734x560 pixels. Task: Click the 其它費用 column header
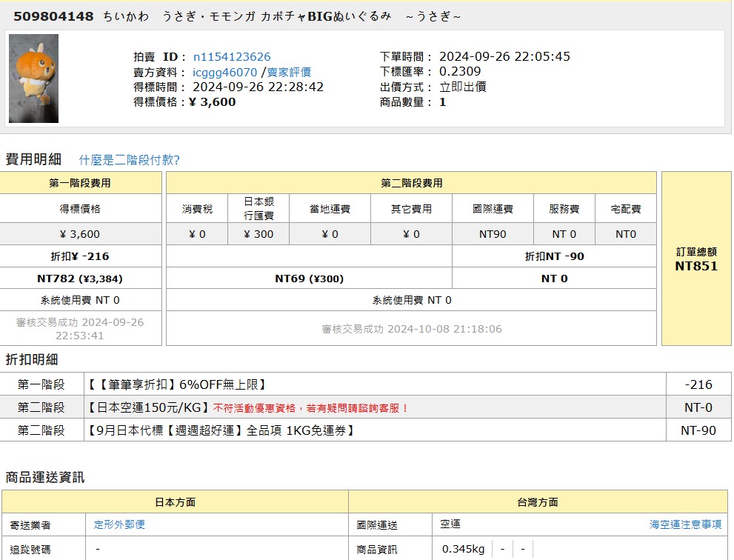point(411,208)
